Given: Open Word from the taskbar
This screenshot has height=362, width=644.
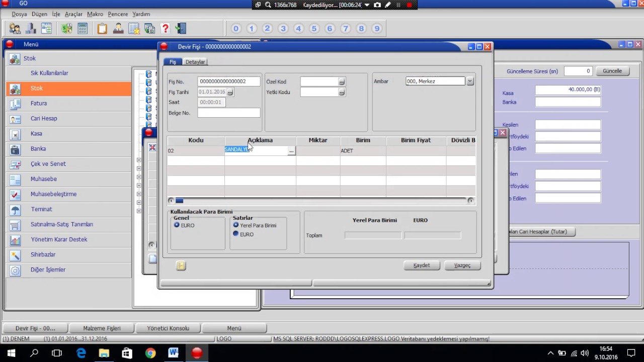Looking at the screenshot, I should (174, 353).
